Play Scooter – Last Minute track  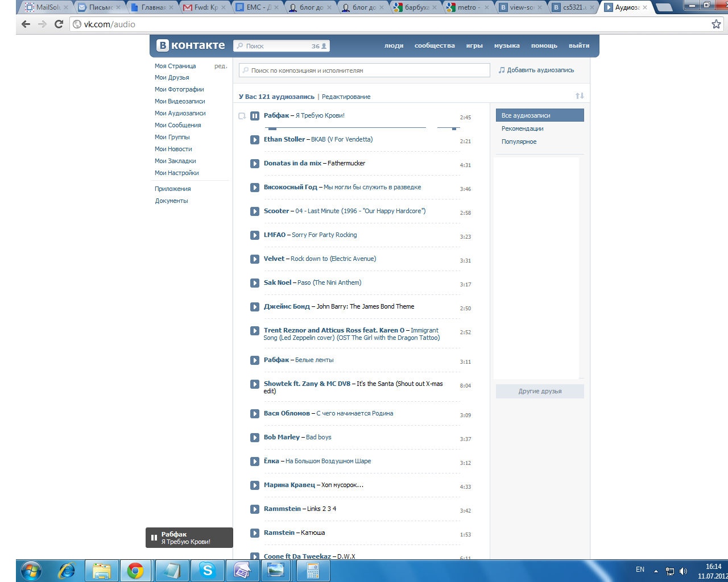tap(255, 211)
